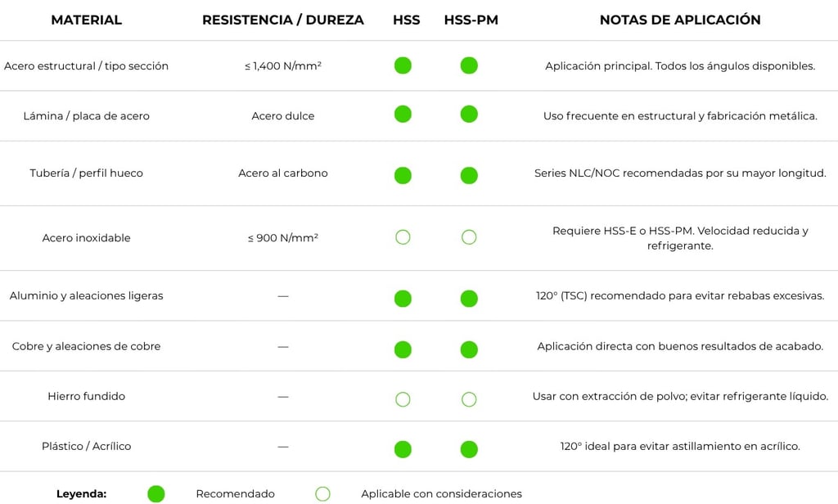Select the Acero inoxidable material label
838x504 pixels.
pyautogui.click(x=86, y=238)
